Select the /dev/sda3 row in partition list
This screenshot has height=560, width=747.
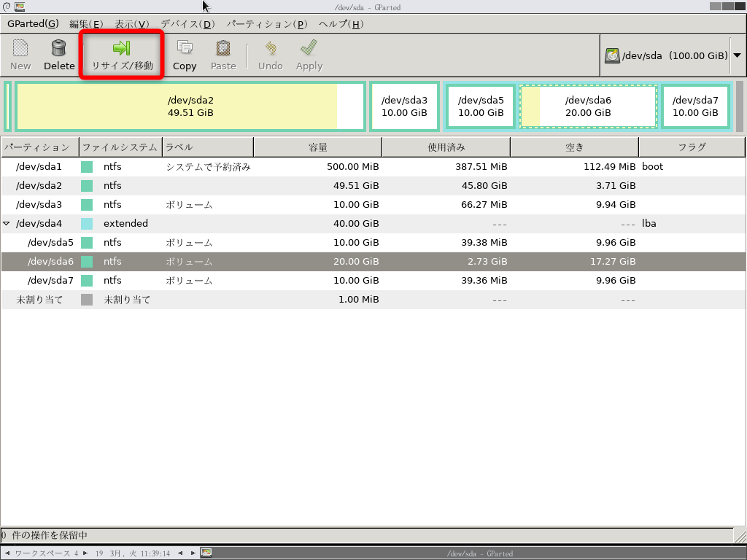(373, 205)
